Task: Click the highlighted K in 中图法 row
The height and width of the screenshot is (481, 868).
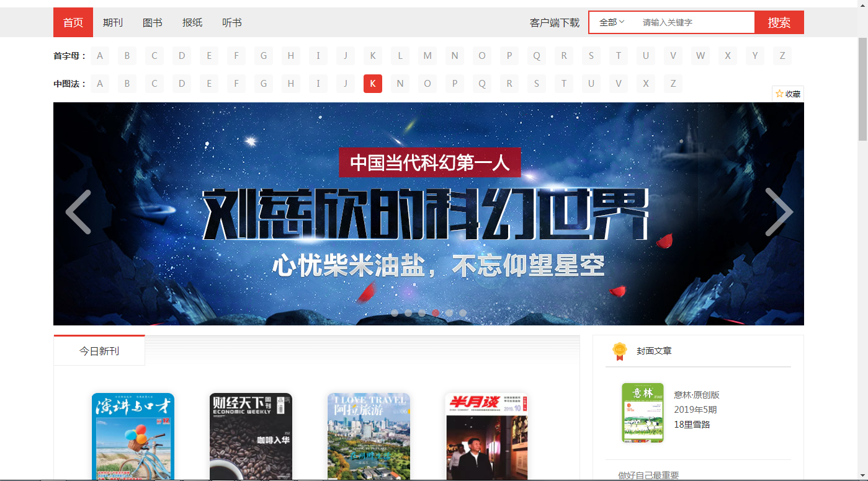Action: click(x=373, y=84)
